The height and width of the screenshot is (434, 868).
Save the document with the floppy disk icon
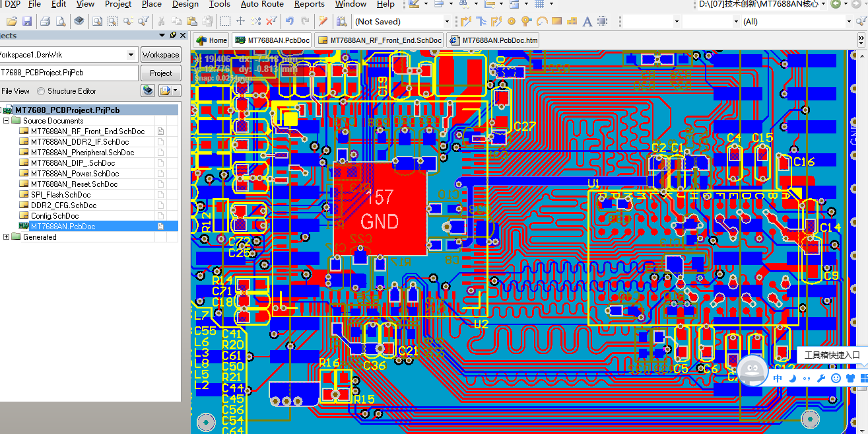click(26, 22)
